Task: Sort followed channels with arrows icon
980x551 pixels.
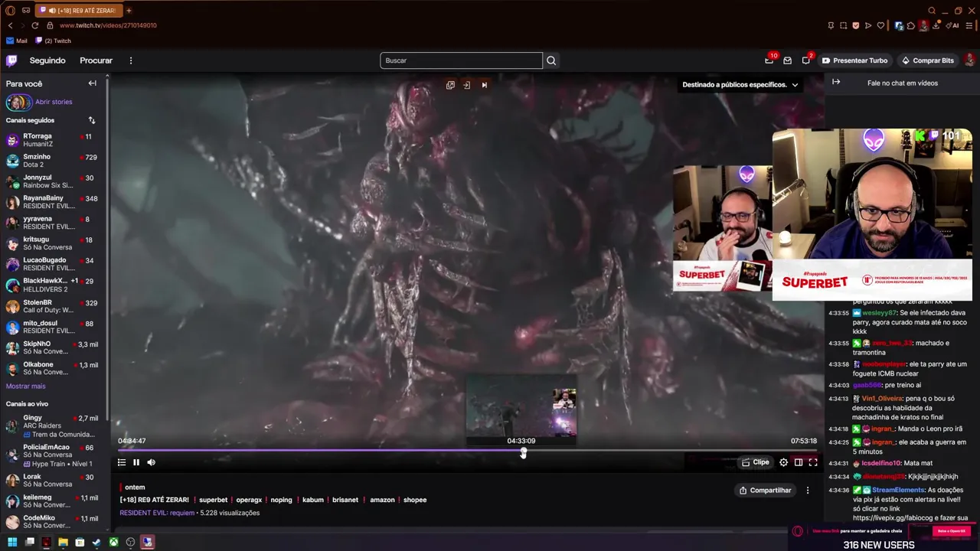Action: click(x=92, y=120)
